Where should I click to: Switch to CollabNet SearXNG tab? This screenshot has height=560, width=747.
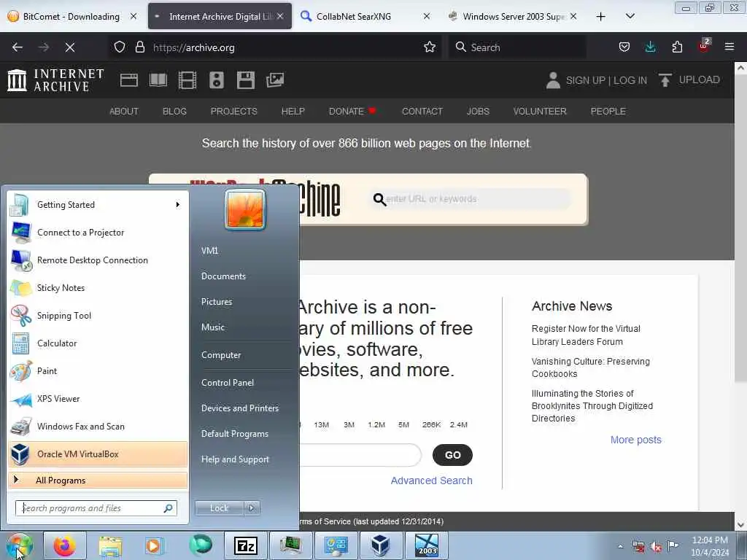[365, 16]
